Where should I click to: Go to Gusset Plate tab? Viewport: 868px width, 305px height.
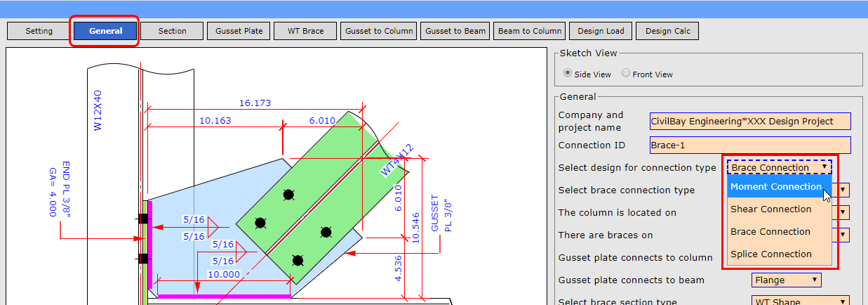(x=239, y=31)
